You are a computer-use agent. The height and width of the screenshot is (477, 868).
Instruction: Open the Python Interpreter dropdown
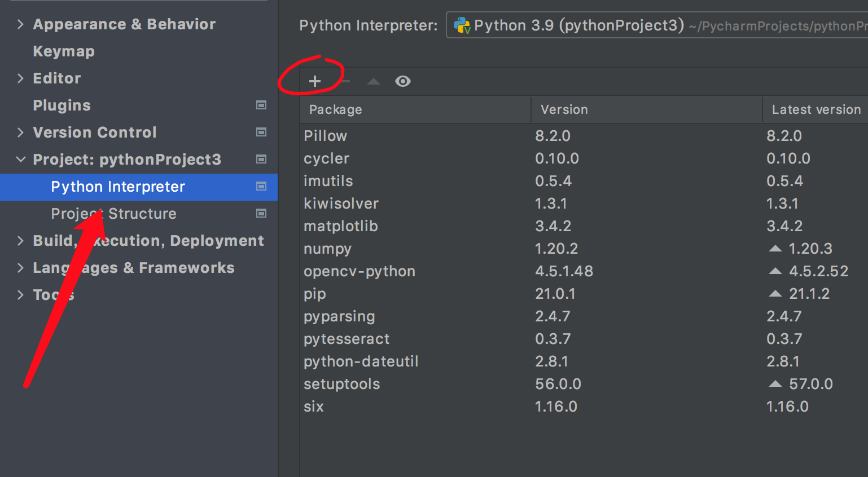point(655,25)
